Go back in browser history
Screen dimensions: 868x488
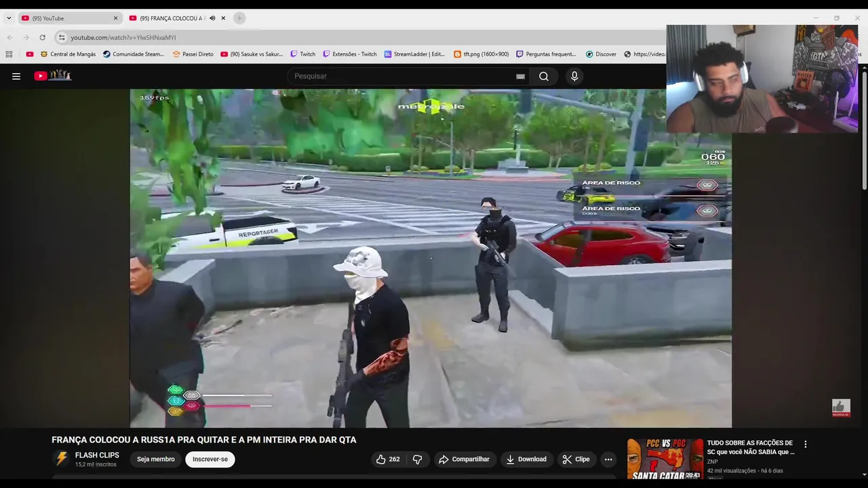9,37
